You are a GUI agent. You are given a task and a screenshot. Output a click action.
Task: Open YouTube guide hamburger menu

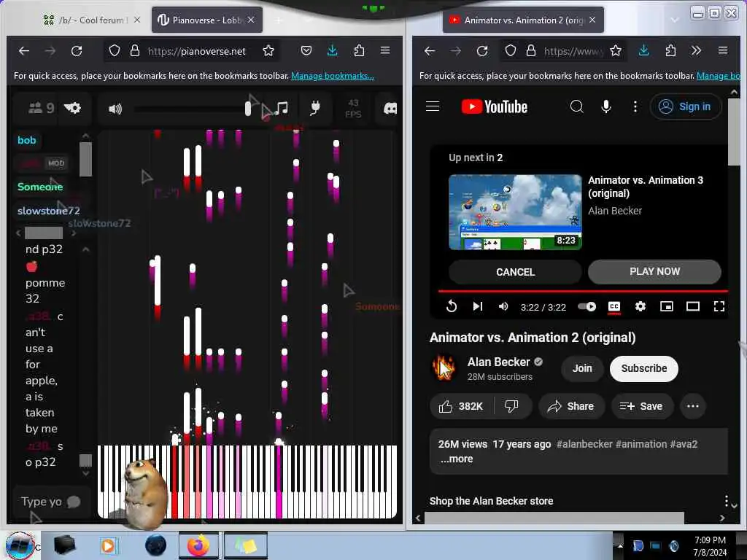[433, 106]
